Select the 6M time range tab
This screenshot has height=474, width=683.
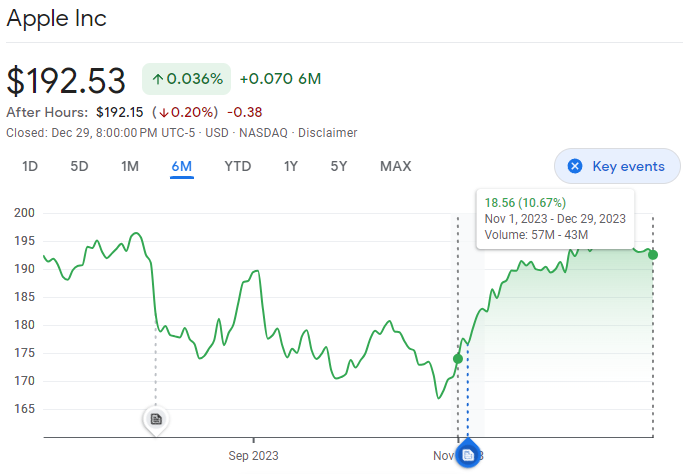coord(182,166)
